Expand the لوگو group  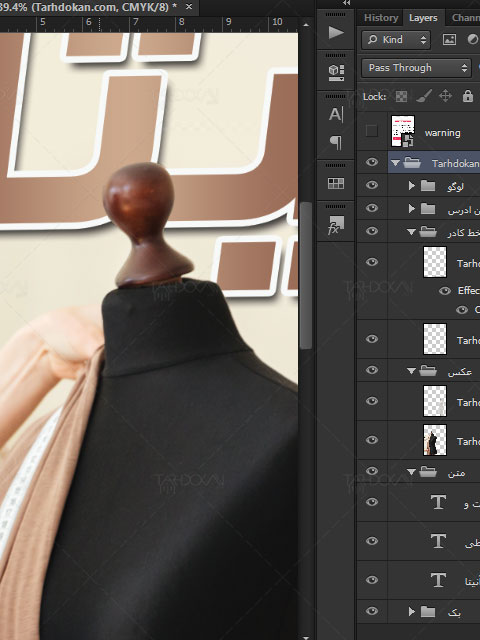point(411,186)
